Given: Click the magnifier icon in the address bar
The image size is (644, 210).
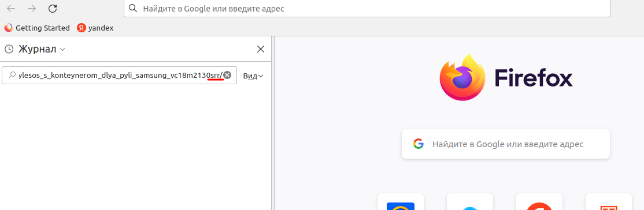Looking at the screenshot, I should [132, 8].
